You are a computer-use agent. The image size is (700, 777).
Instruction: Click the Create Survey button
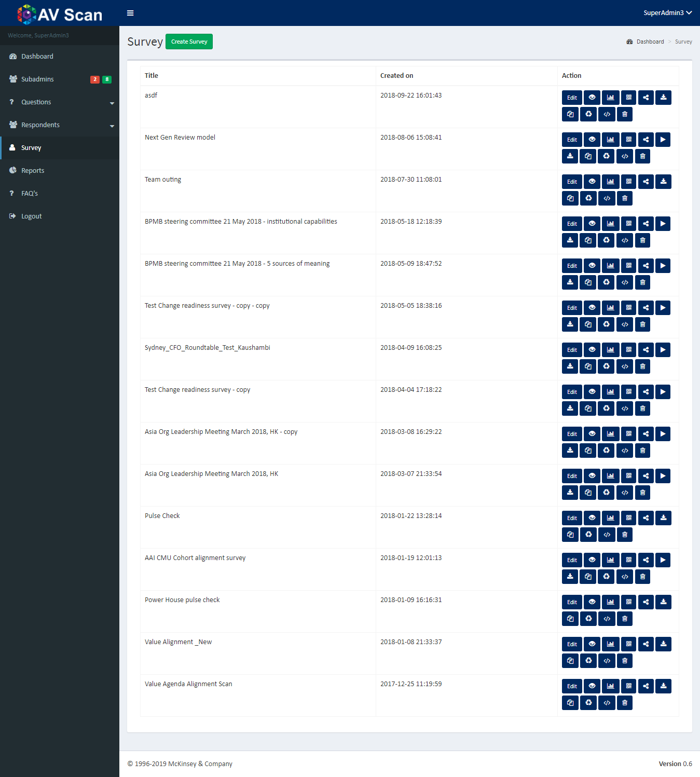(x=189, y=42)
